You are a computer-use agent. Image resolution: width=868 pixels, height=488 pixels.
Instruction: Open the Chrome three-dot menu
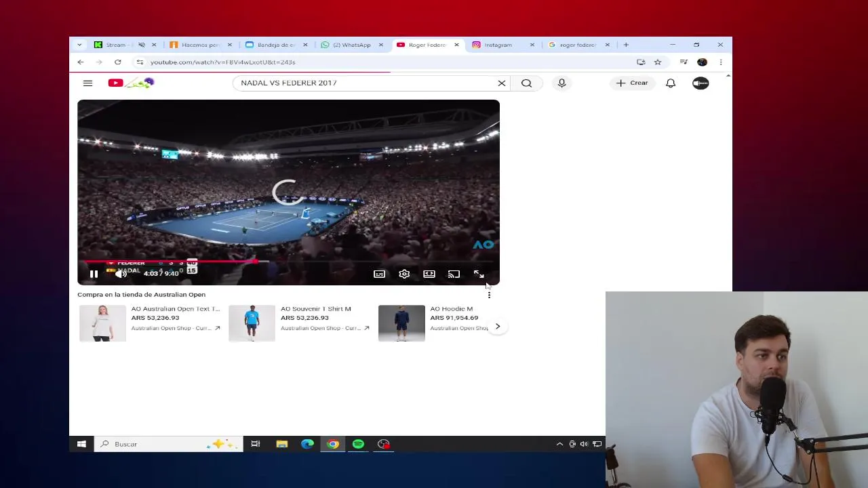pyautogui.click(x=721, y=62)
